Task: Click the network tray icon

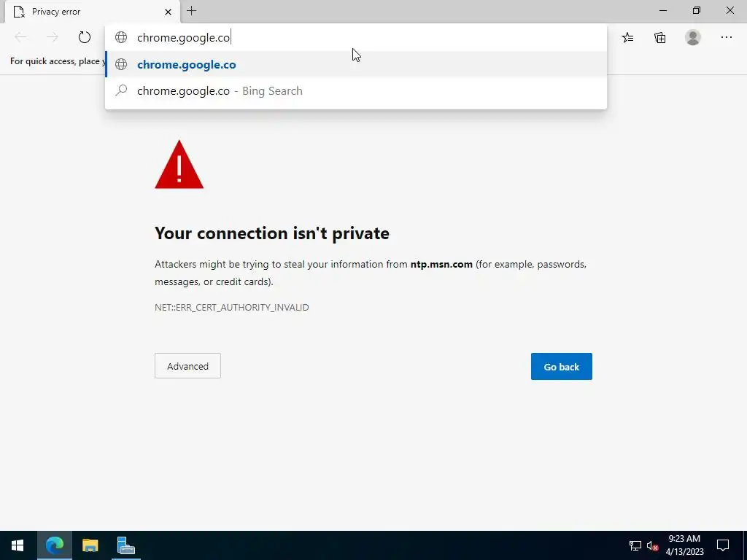Action: (x=635, y=545)
